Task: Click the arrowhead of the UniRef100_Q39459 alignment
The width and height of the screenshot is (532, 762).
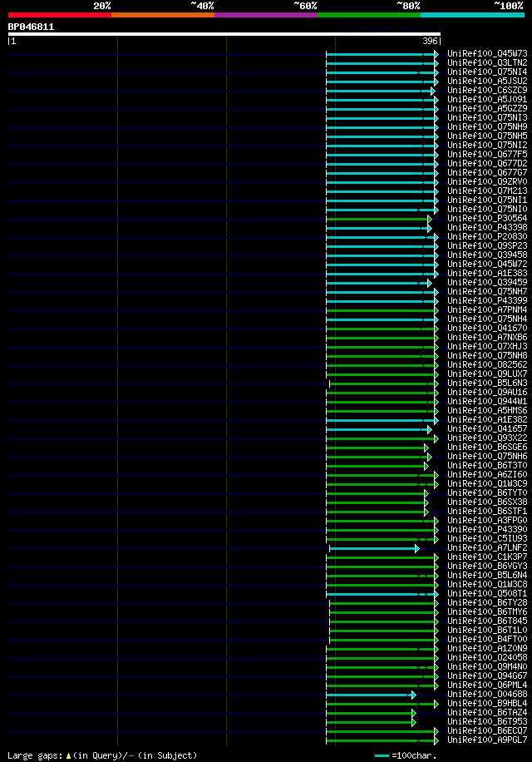Action: [x=430, y=284]
